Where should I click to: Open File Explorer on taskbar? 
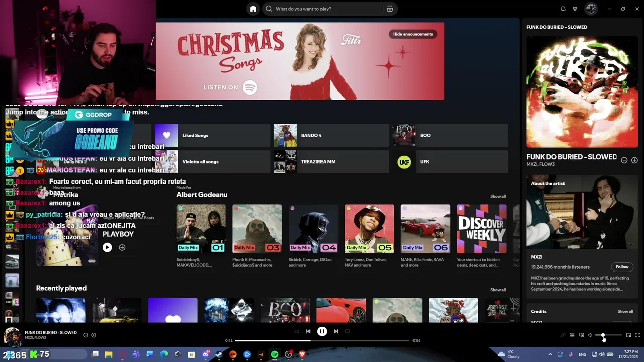point(108,354)
